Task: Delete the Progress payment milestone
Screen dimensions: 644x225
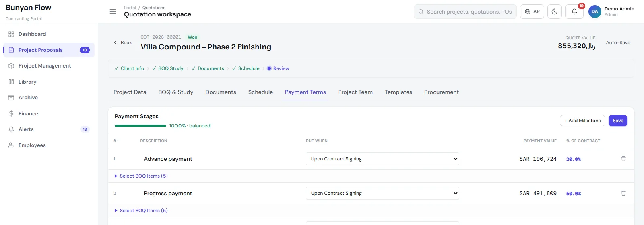Action: coord(623,193)
